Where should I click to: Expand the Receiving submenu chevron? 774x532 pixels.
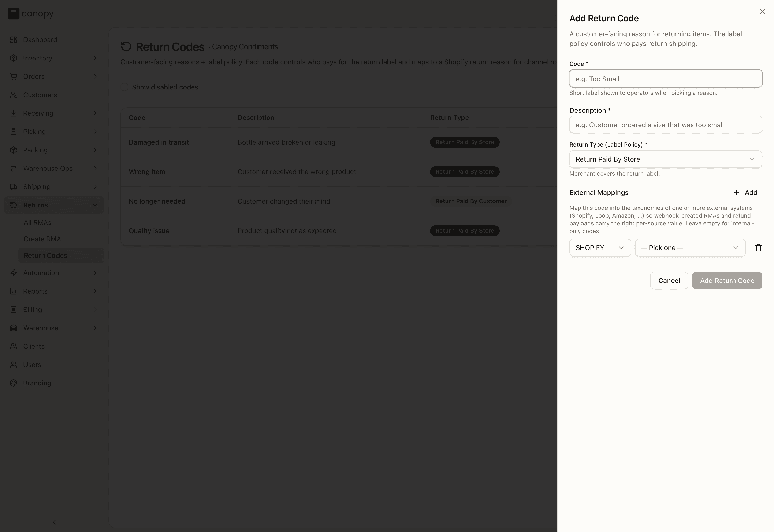[x=95, y=113]
